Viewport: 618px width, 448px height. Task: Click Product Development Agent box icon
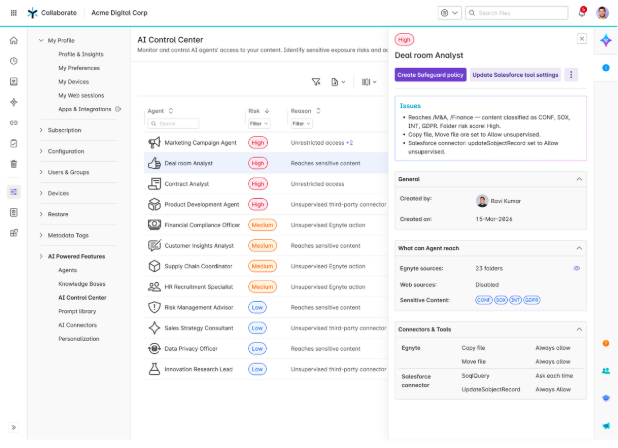click(x=154, y=204)
